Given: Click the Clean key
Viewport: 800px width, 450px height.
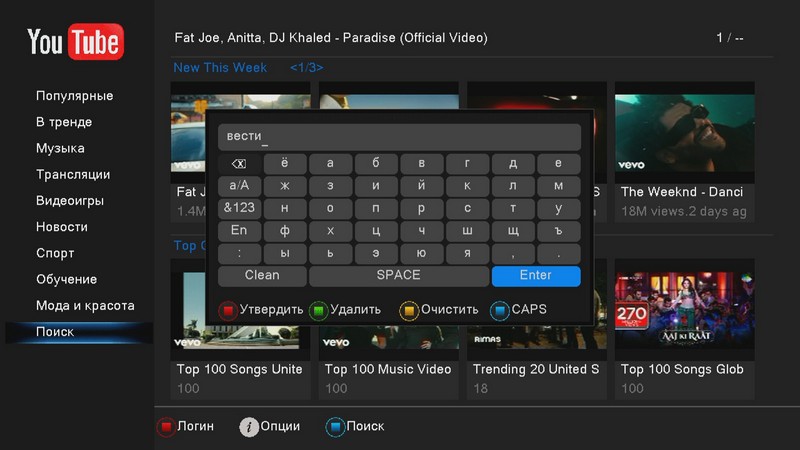Looking at the screenshot, I should tap(262, 276).
